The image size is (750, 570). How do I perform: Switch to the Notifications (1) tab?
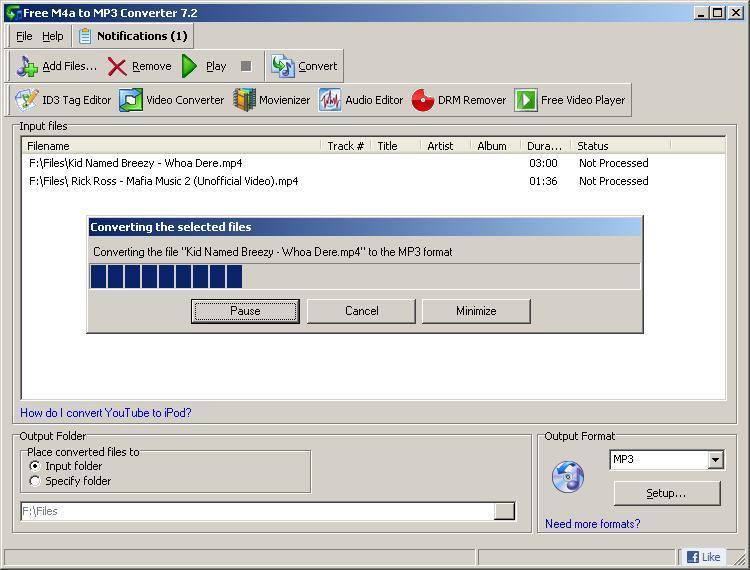(x=132, y=36)
